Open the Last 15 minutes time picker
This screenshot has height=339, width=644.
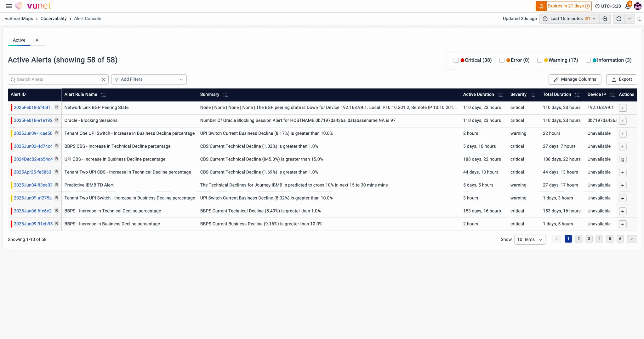(x=570, y=19)
